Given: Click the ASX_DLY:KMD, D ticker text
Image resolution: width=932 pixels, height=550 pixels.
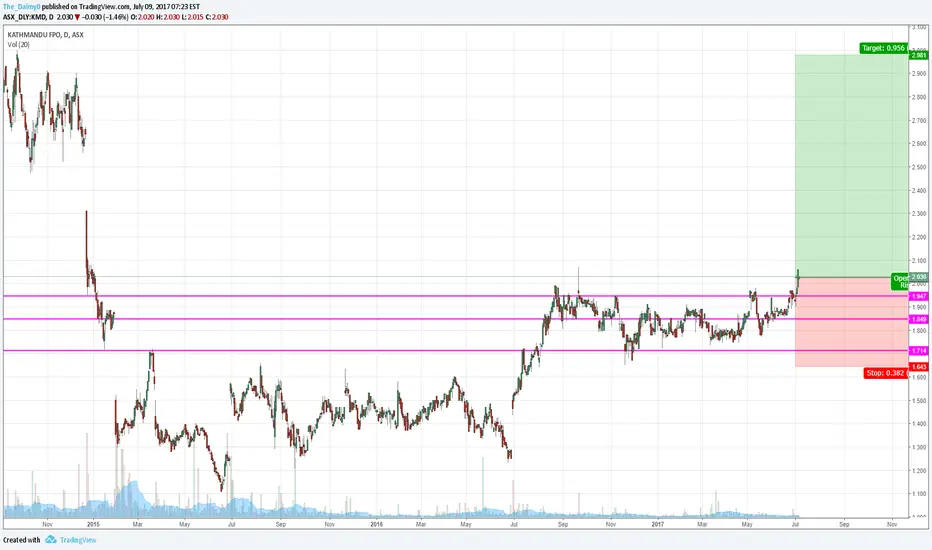Looking at the screenshot, I should pos(28,17).
